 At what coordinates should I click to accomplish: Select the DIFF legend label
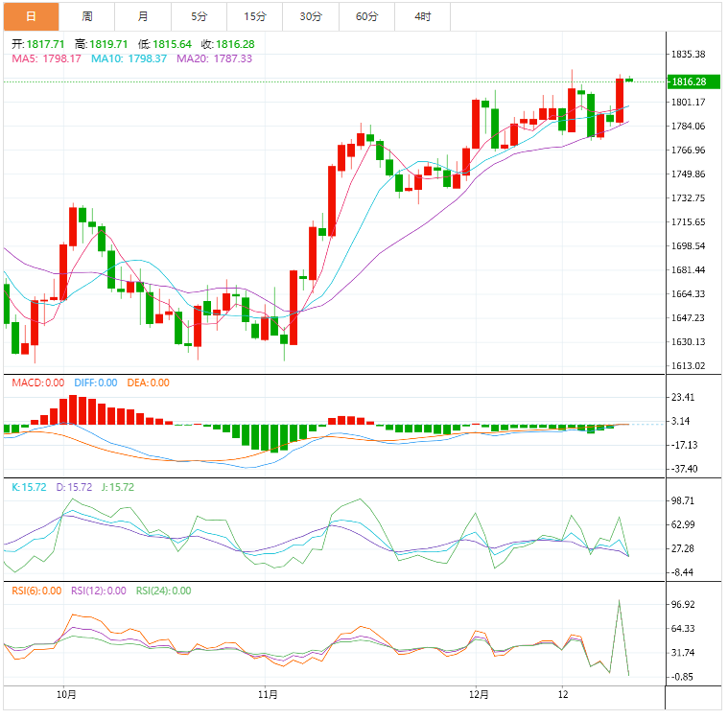[95, 383]
